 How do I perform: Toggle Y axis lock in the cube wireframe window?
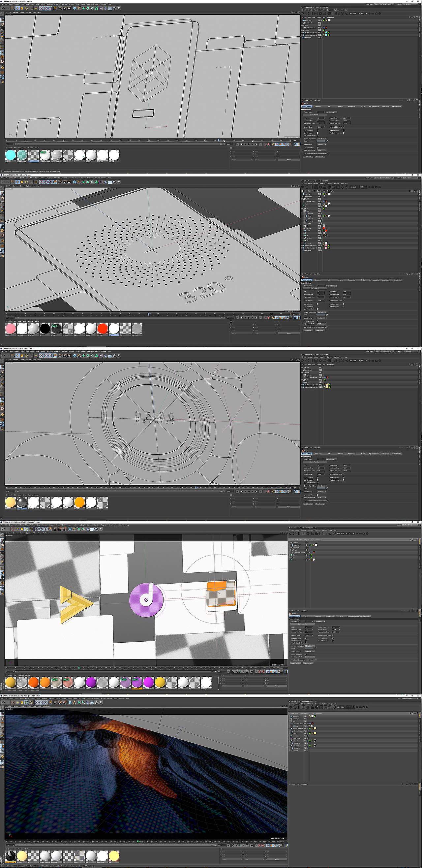coord(46,8)
